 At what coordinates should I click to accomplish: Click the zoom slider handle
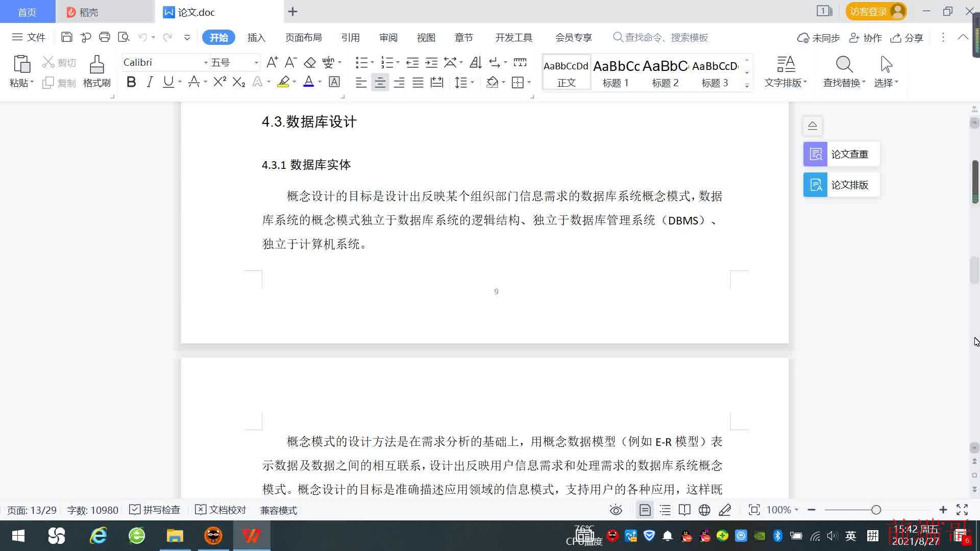pos(876,510)
